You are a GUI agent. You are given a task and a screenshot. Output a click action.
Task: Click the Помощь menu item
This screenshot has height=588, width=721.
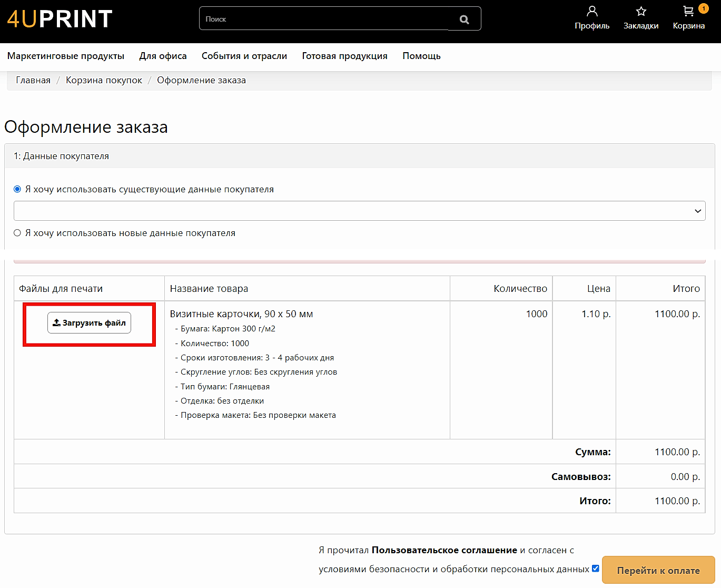point(421,56)
